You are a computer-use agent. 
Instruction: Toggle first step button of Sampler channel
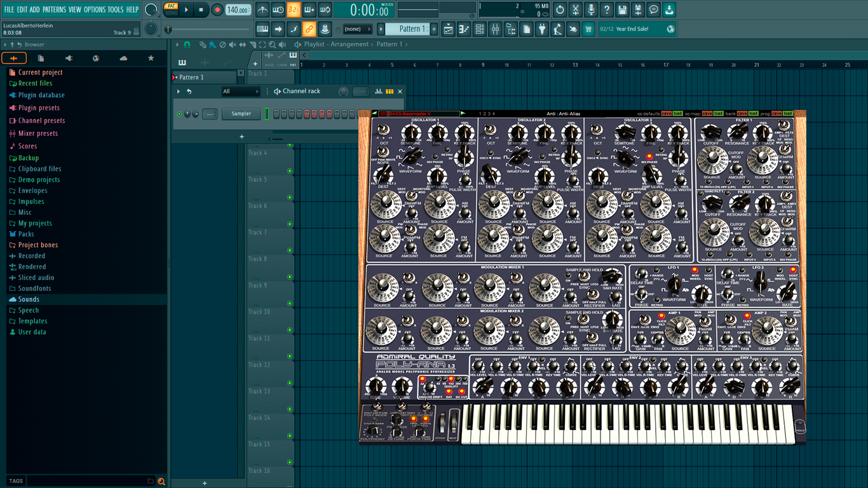(276, 114)
